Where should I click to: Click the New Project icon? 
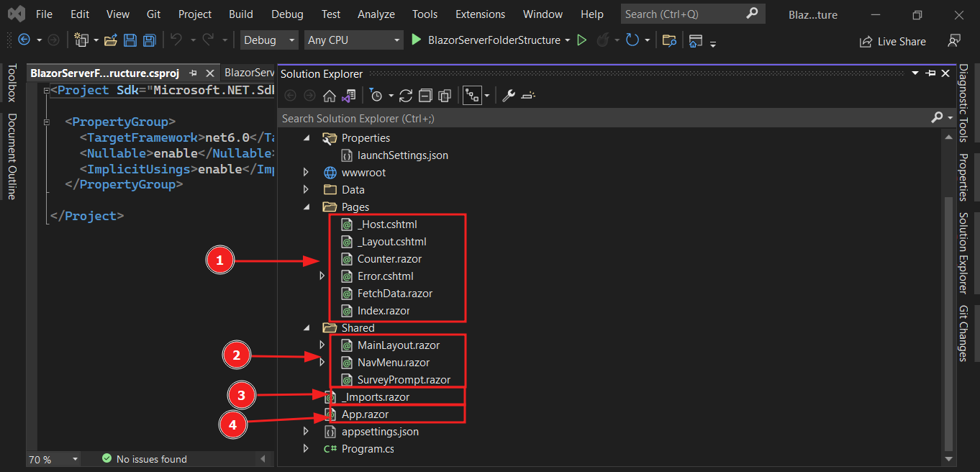[x=81, y=40]
